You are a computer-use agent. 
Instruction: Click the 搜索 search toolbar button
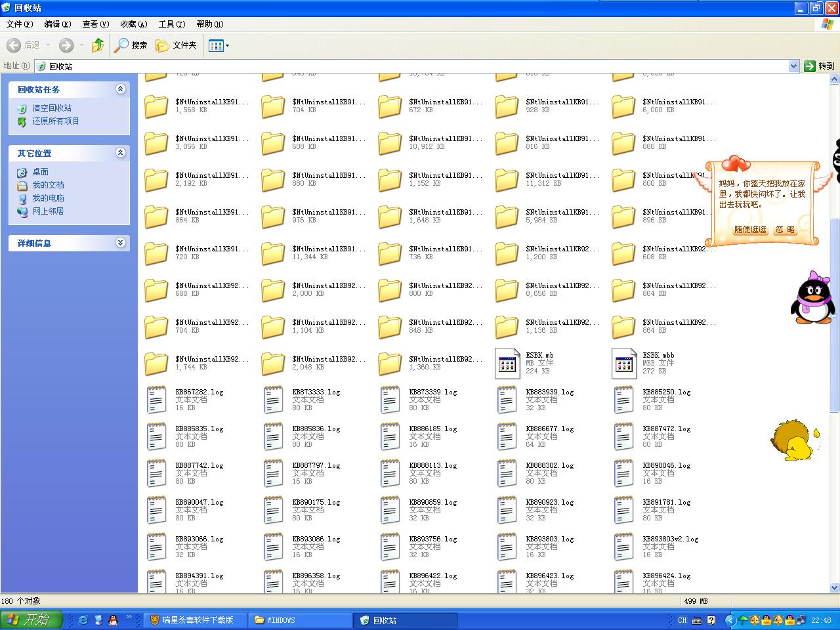pyautogui.click(x=131, y=45)
